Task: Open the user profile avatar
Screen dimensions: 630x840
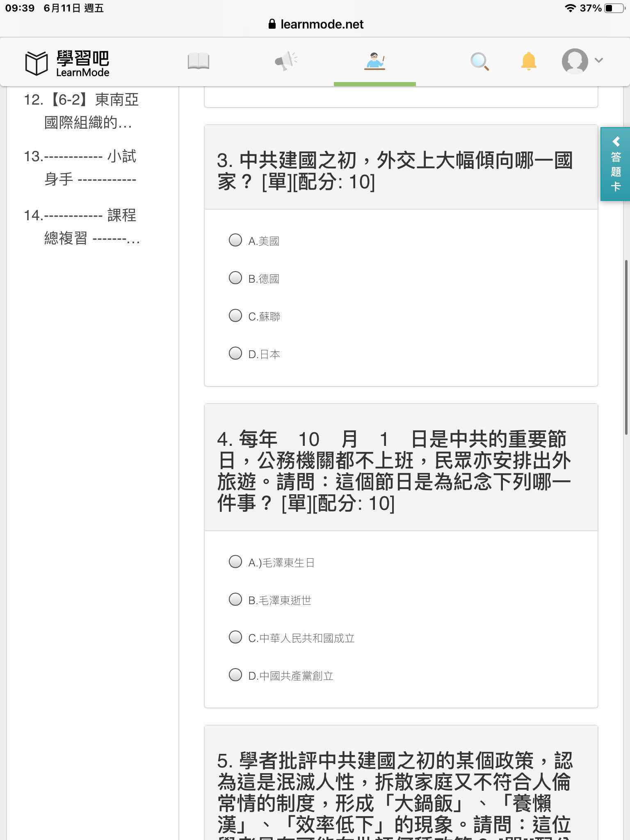Action: 575,61
